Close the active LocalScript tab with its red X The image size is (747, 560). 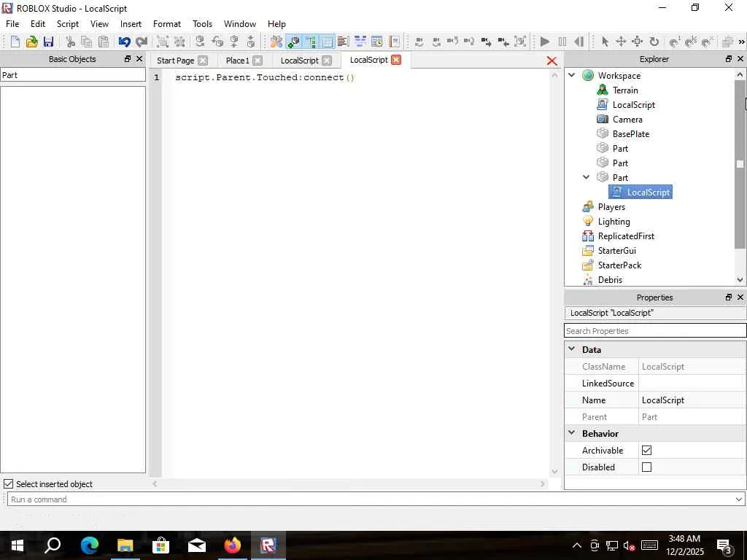[396, 60]
